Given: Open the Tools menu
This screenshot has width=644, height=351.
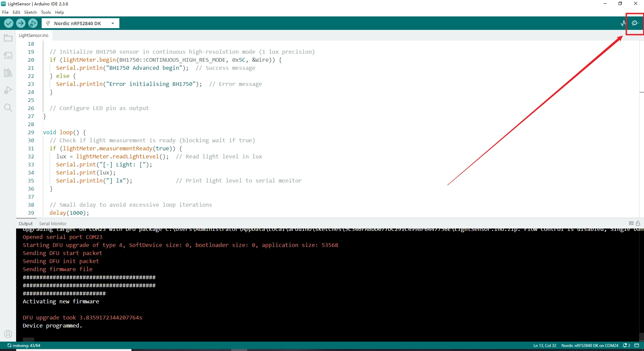Looking at the screenshot, I should click(x=46, y=12).
